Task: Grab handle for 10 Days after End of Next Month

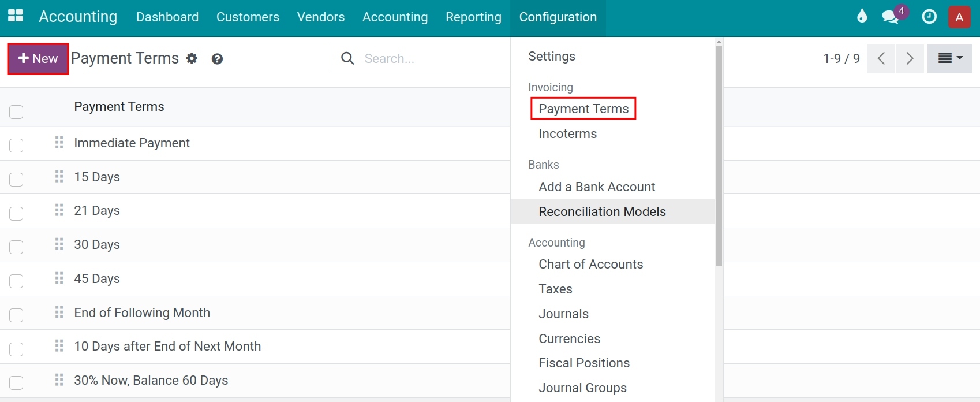Action: [59, 346]
